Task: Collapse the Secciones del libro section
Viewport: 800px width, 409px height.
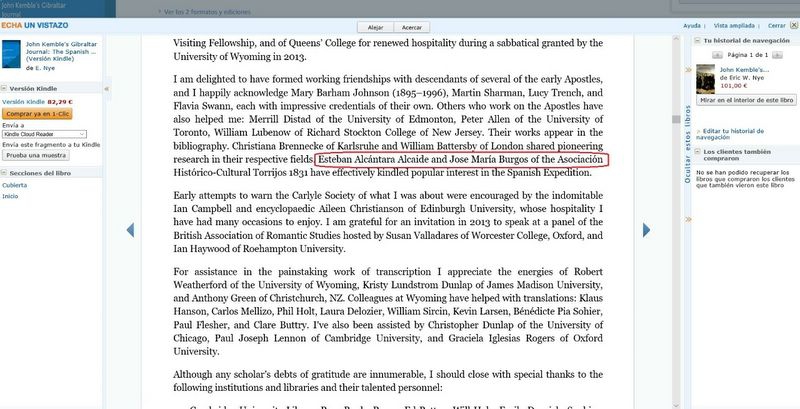Action: coord(5,173)
